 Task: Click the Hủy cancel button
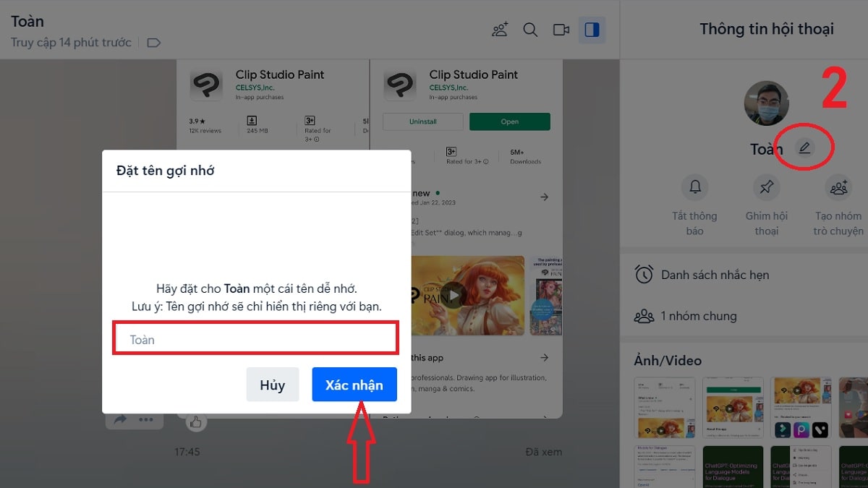273,385
